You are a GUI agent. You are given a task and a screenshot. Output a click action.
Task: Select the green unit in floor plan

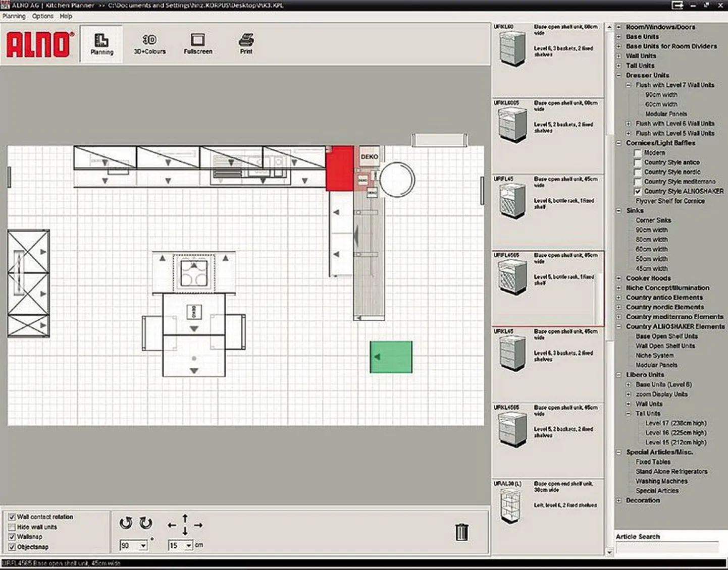point(391,357)
